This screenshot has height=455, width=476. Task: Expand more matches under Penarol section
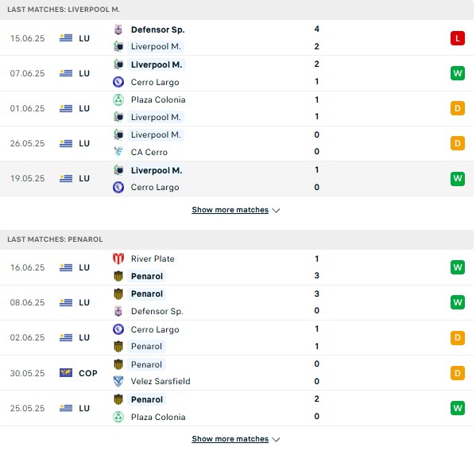point(230,439)
